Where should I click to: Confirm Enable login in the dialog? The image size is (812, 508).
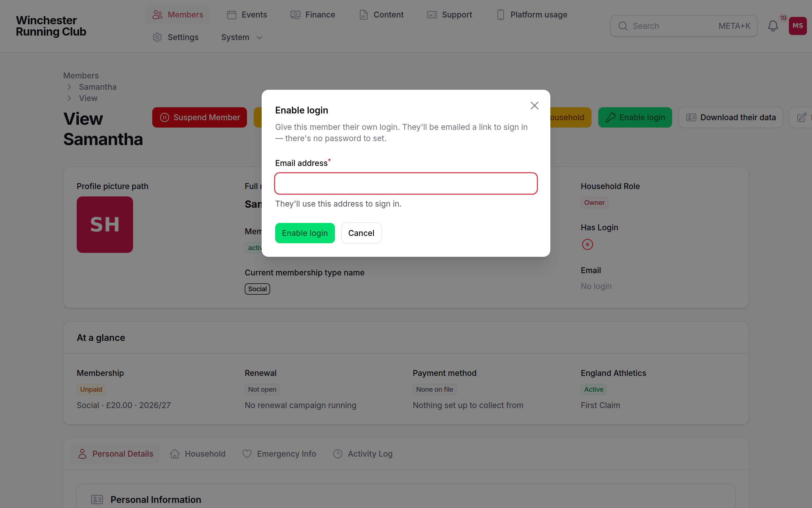tap(305, 233)
